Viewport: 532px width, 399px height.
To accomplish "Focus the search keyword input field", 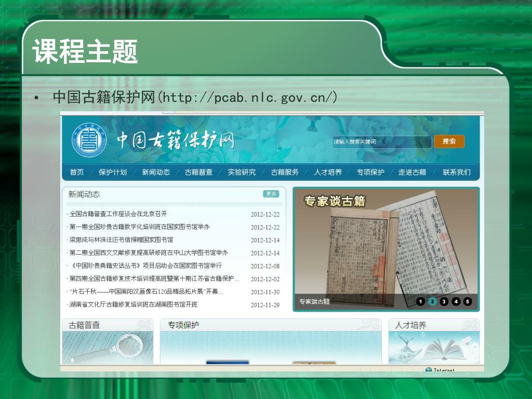I will (x=382, y=142).
